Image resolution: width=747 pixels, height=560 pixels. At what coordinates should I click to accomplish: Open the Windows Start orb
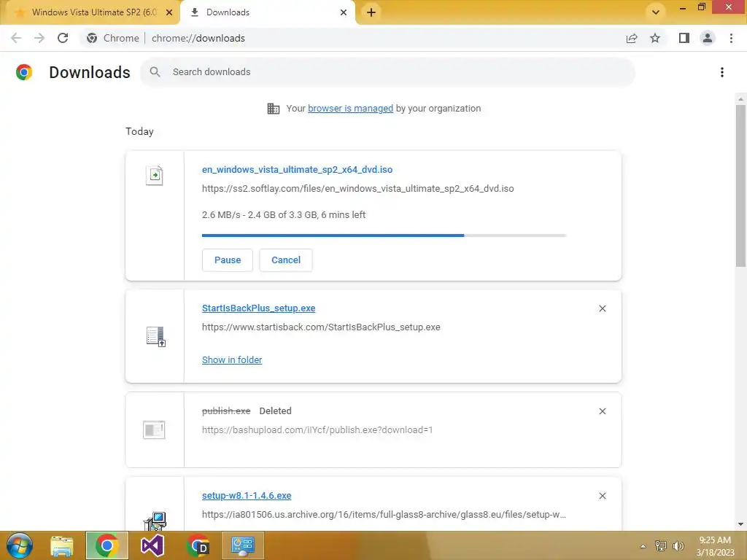click(20, 545)
